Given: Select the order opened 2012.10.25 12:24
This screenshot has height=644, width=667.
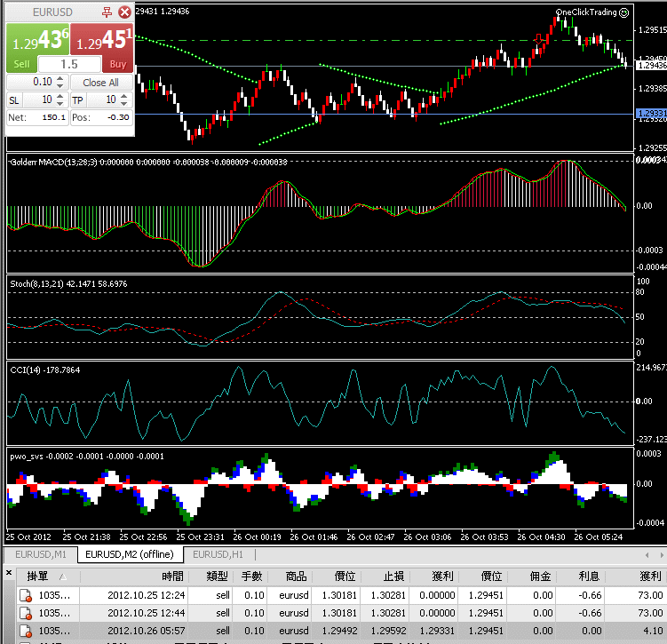Looking at the screenshot, I should coord(342,595).
